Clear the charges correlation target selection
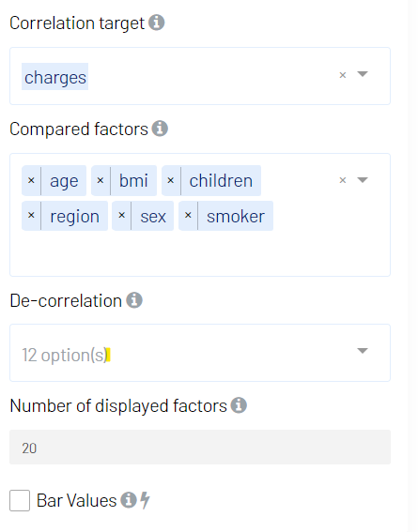418x532 pixels. [343, 75]
